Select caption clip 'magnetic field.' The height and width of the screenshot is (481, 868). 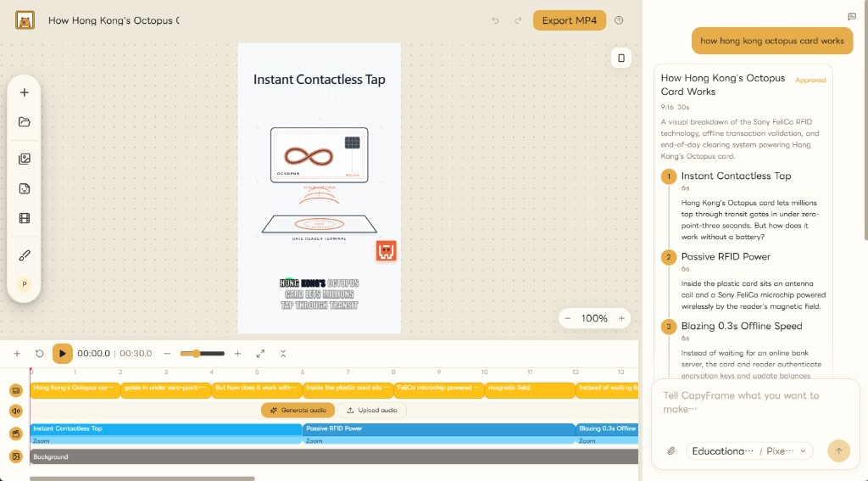click(x=530, y=390)
